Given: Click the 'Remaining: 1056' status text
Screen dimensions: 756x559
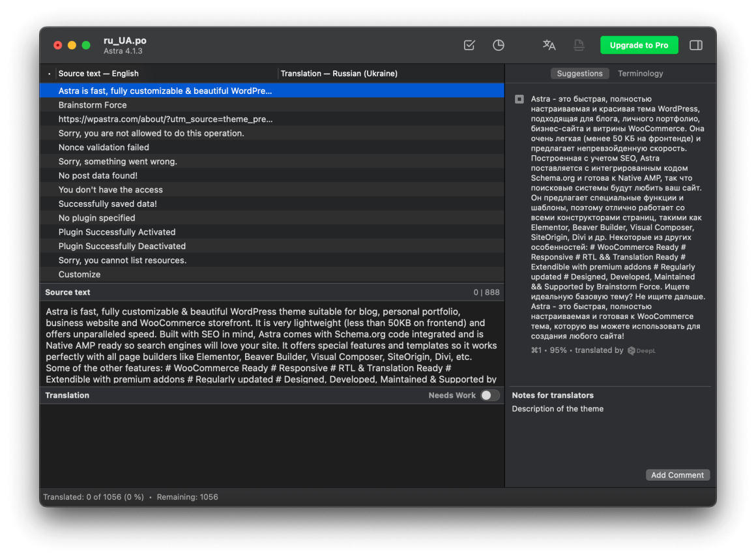Looking at the screenshot, I should 187,497.
